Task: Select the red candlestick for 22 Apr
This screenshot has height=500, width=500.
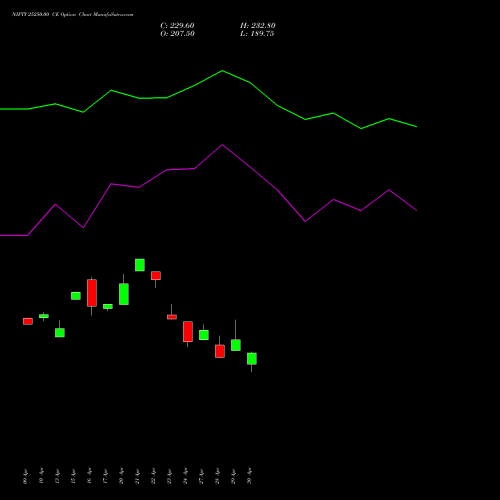Action: pyautogui.click(x=156, y=276)
